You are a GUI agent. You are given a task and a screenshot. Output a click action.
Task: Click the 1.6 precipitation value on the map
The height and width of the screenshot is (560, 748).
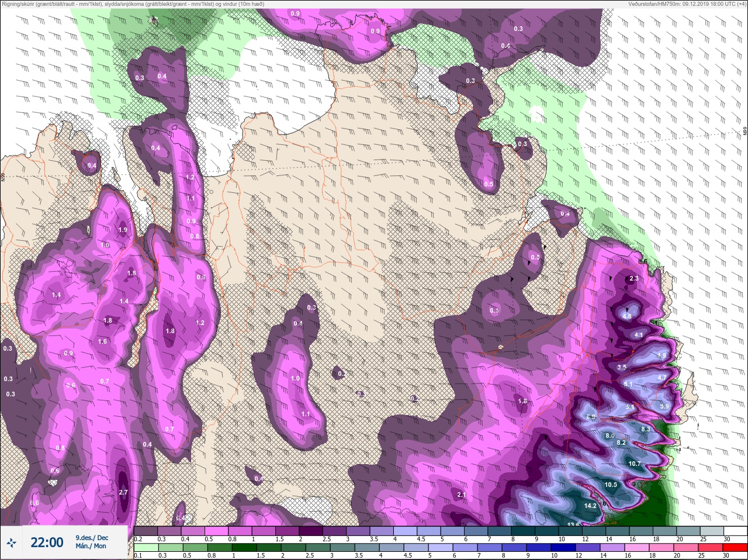coord(103,341)
